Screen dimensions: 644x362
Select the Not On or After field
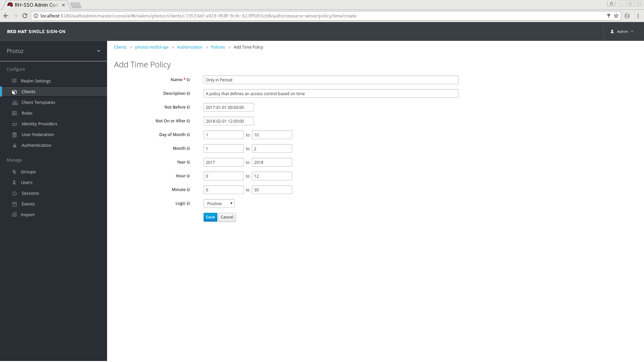(228, 121)
